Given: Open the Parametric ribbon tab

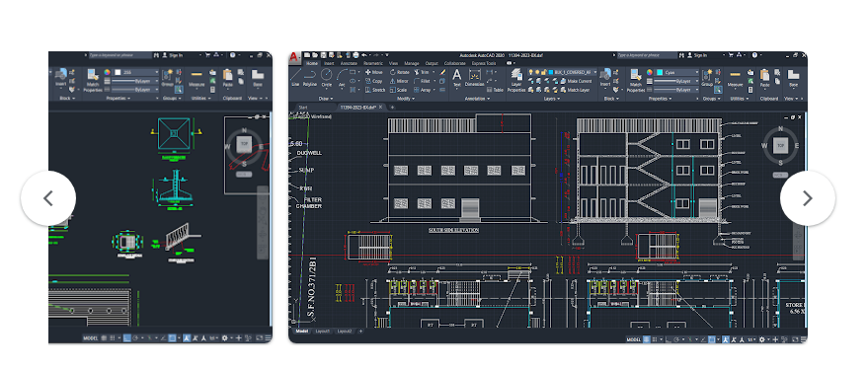Looking at the screenshot, I should coord(373,63).
